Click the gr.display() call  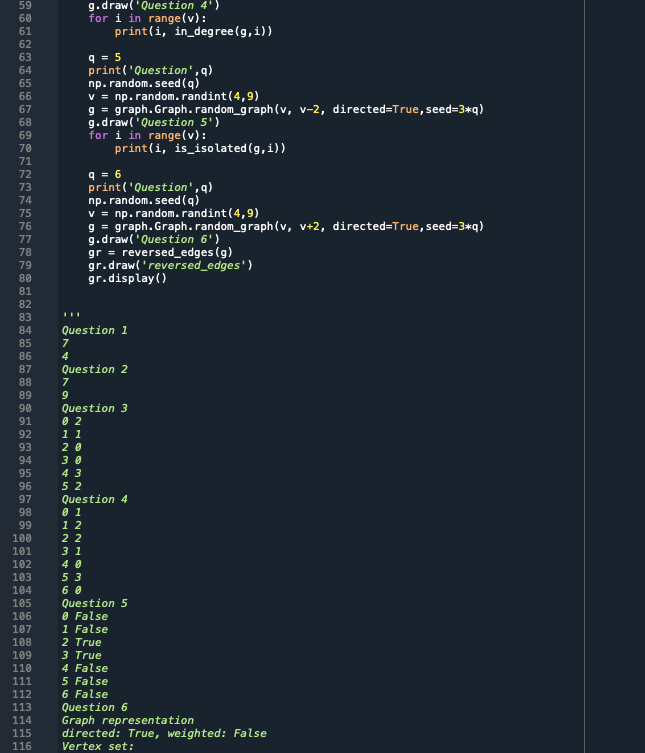point(127,279)
